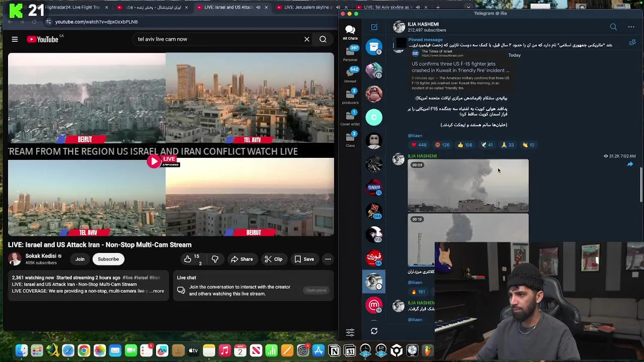Click the YouTube search magnifier button
644x362 pixels.
[x=323, y=39]
